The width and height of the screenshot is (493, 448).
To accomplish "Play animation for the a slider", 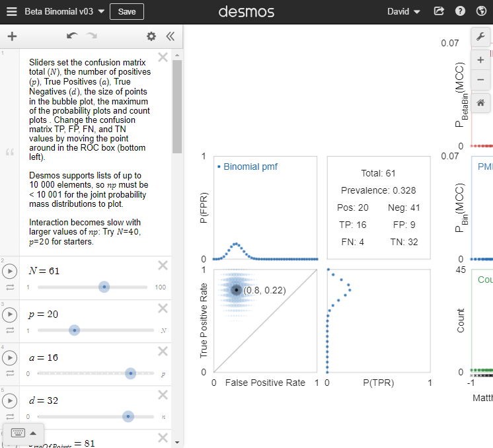I will point(10,357).
